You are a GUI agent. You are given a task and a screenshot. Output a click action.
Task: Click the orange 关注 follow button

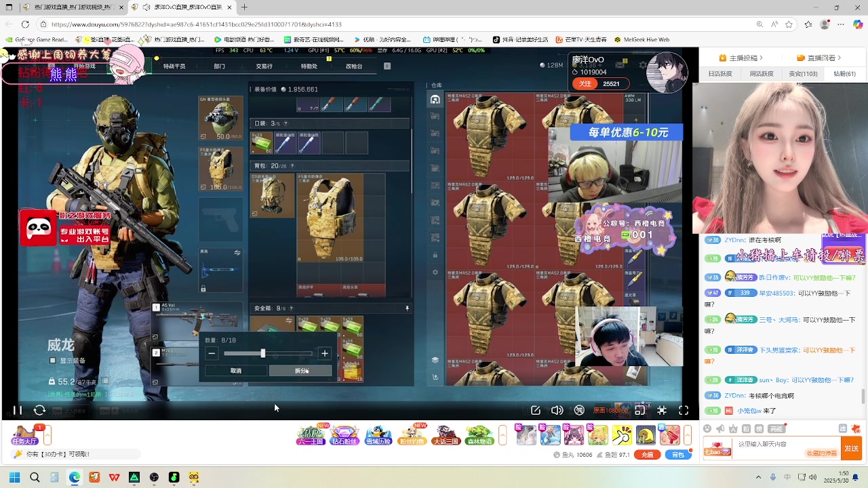click(585, 83)
